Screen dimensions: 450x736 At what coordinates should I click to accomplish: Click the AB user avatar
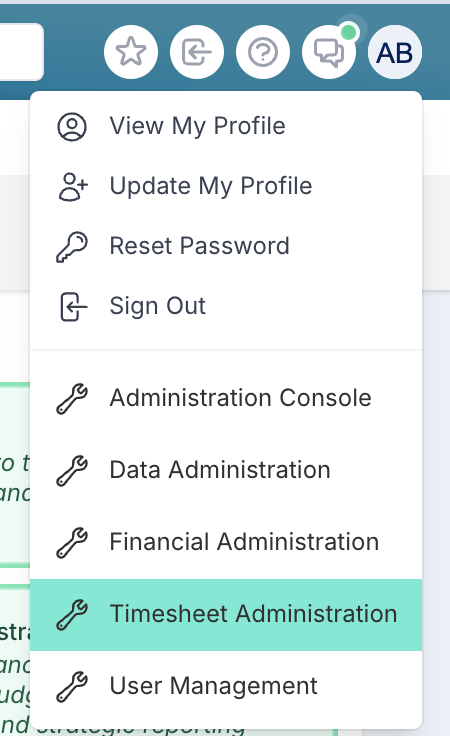click(x=395, y=52)
